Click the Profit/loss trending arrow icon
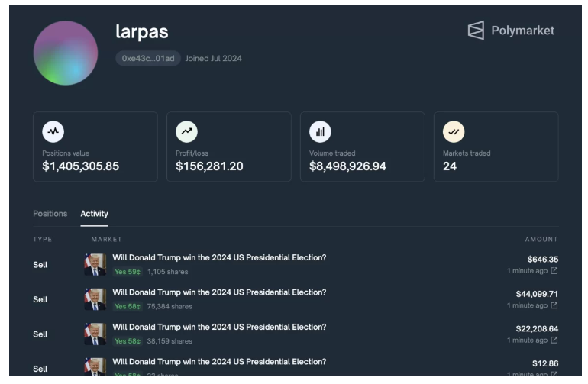Image resolution: width=588 pixels, height=384 pixels. pos(186,131)
